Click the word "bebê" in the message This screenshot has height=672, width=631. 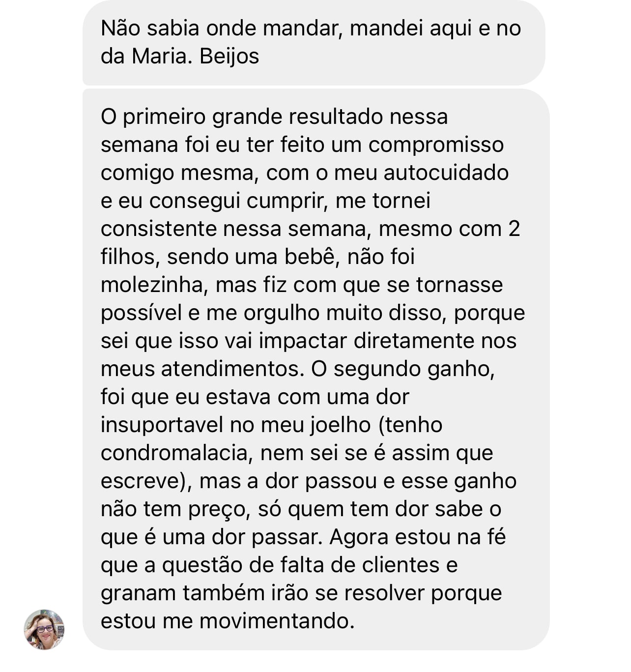pos(310,257)
